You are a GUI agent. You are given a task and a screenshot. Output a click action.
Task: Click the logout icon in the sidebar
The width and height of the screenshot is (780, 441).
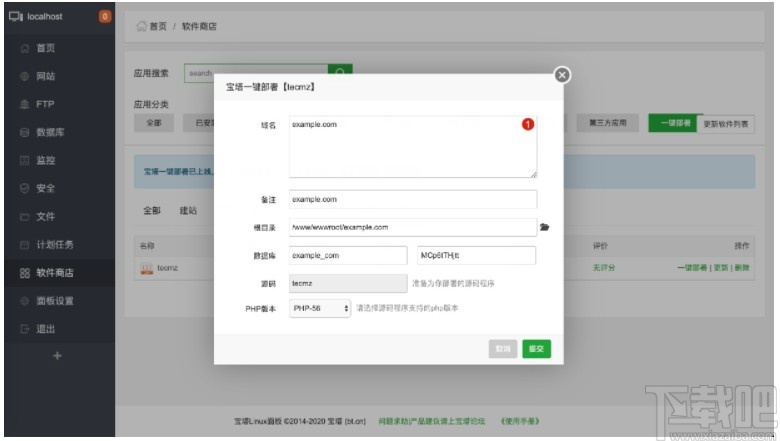(x=25, y=329)
